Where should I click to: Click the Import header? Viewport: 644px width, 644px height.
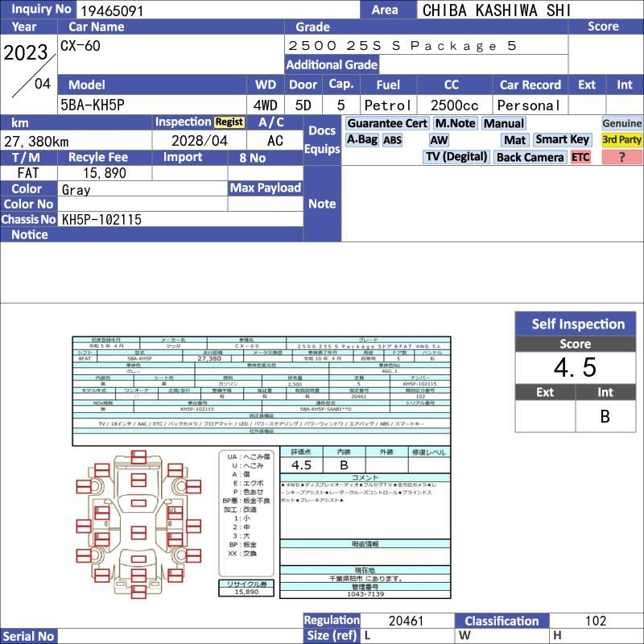[x=190, y=157]
